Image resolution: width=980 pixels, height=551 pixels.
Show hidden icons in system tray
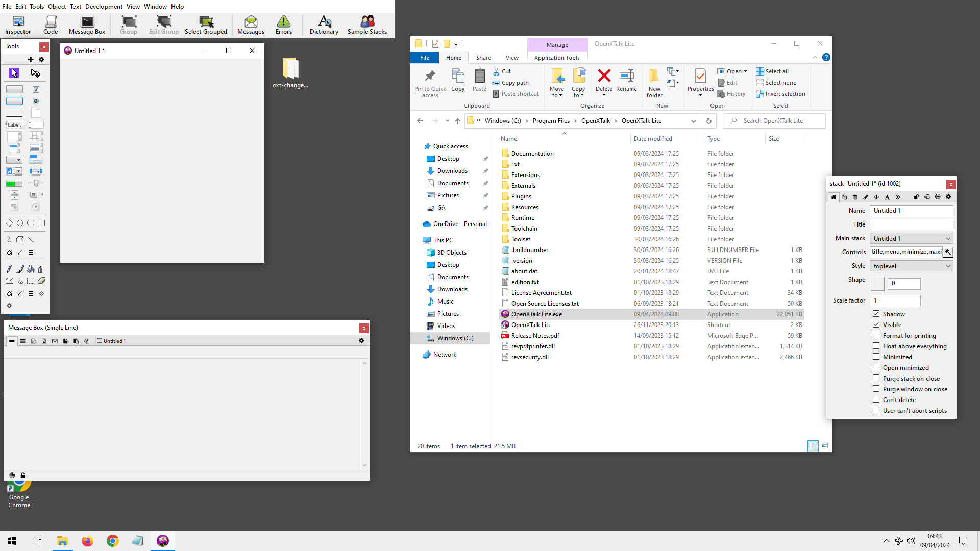[886, 541]
